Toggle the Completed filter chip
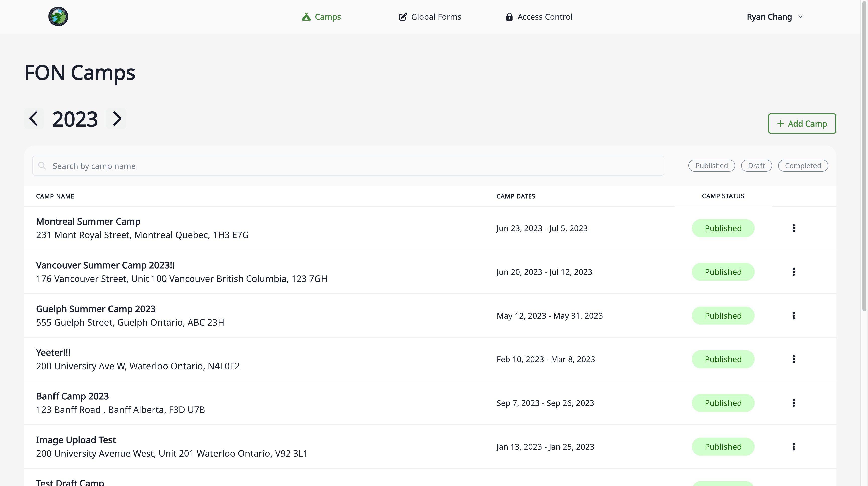868x486 pixels. [x=803, y=166]
